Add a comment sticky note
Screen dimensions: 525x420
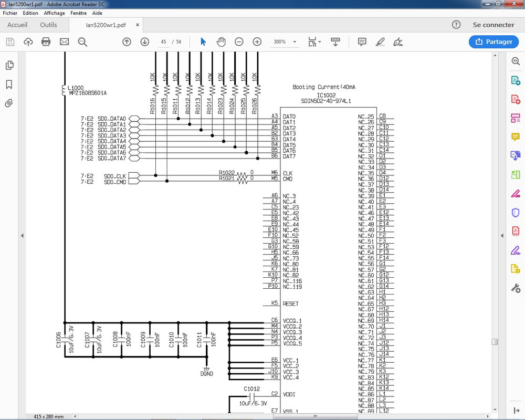(x=362, y=42)
